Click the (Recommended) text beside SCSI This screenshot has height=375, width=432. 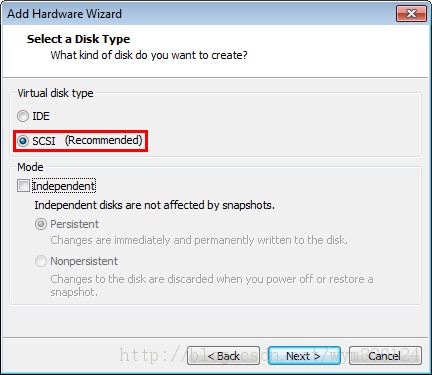[104, 140]
